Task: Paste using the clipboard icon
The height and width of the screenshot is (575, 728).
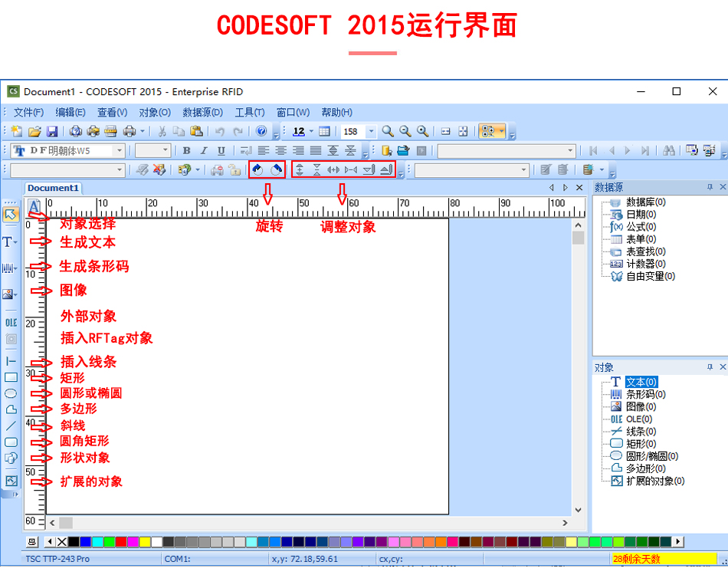Action: point(197,131)
